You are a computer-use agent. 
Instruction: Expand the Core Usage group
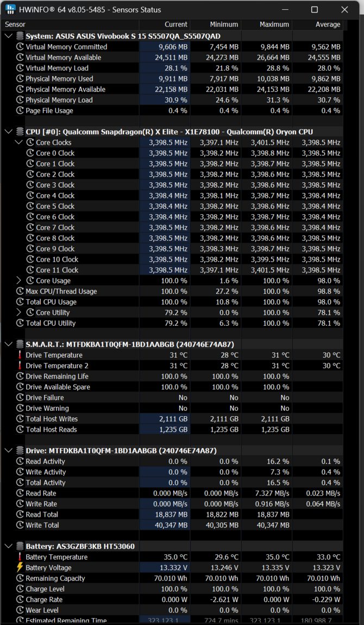[x=19, y=281]
